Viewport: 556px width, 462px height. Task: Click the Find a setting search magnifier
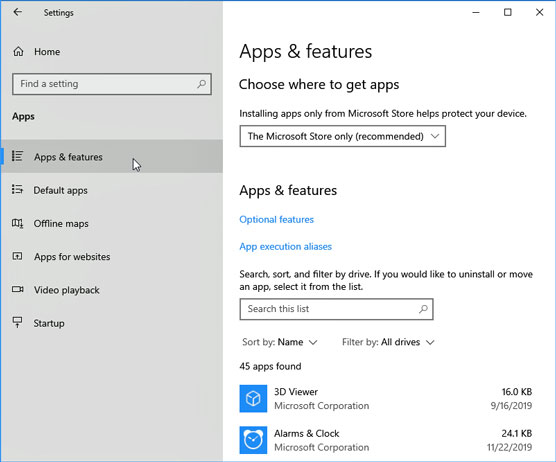pos(201,84)
